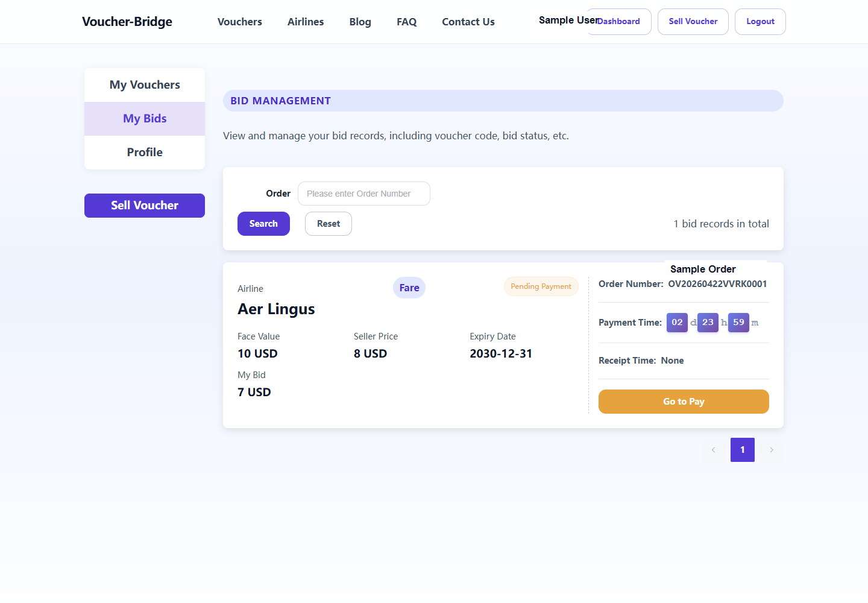Reset the order search filter
Viewport: 868px width, 603px height.
[329, 224]
